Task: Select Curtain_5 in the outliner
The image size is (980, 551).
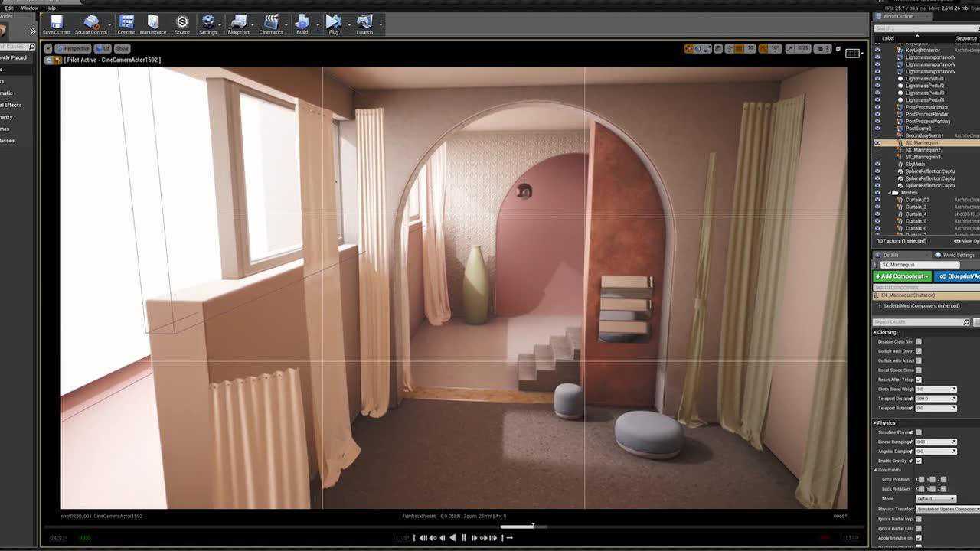Action: (x=916, y=221)
